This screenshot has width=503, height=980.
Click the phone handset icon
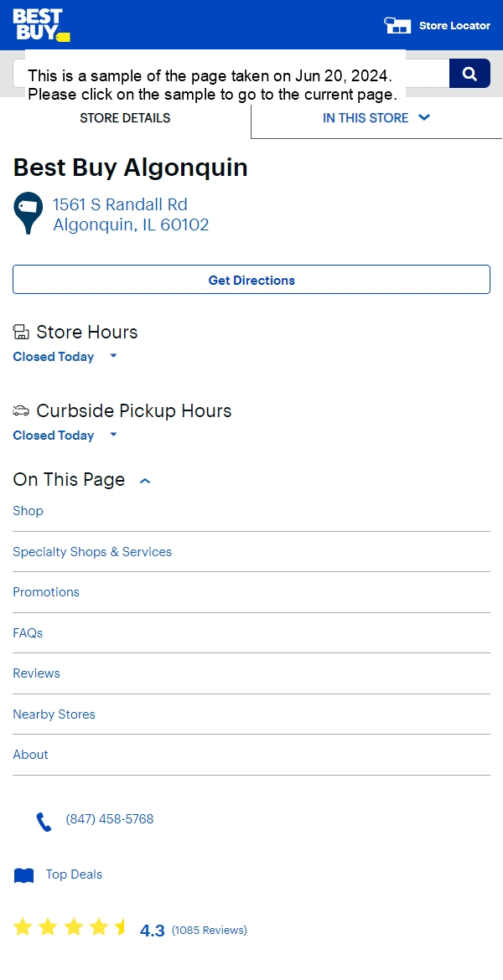[x=44, y=822]
